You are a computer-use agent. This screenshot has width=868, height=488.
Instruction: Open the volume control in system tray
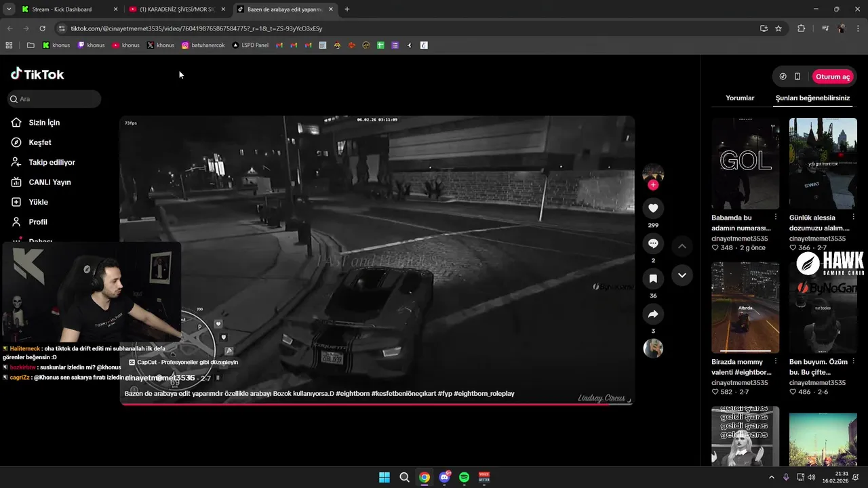point(812,477)
